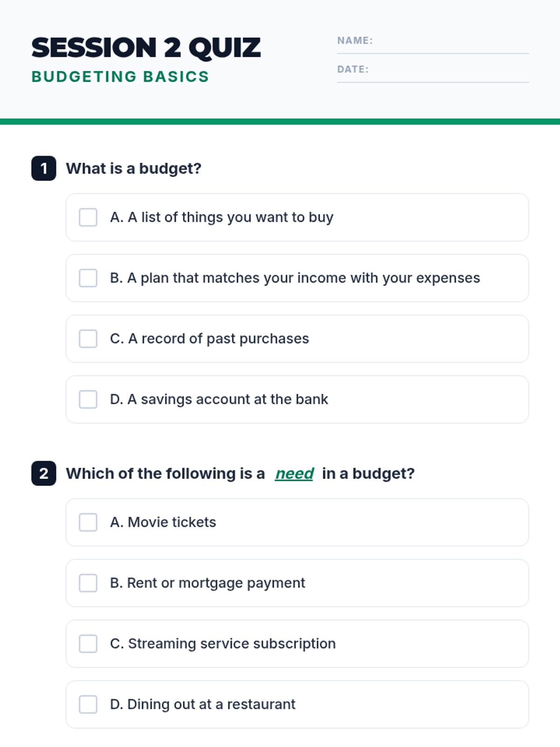This screenshot has height=747, width=560.
Task: Click the question text What is a budget
Action: [133, 169]
